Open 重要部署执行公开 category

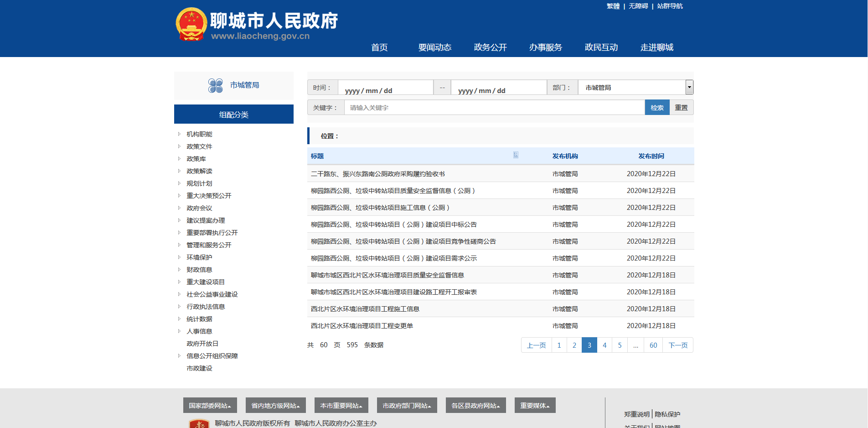(212, 233)
